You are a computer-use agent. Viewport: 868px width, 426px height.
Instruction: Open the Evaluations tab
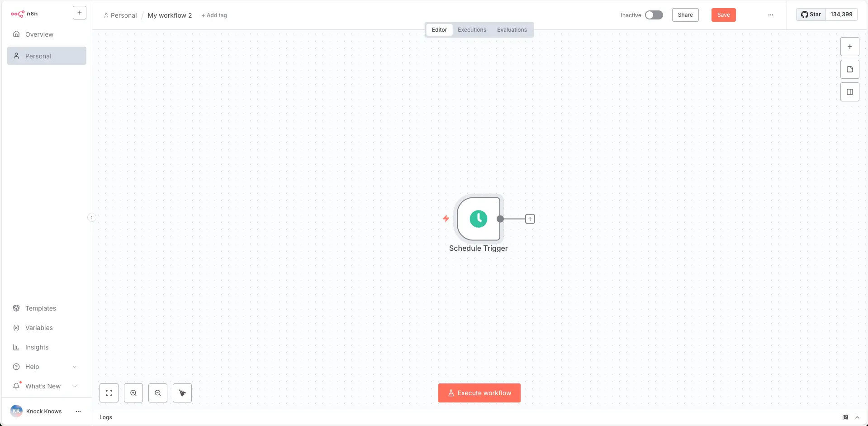click(x=512, y=29)
